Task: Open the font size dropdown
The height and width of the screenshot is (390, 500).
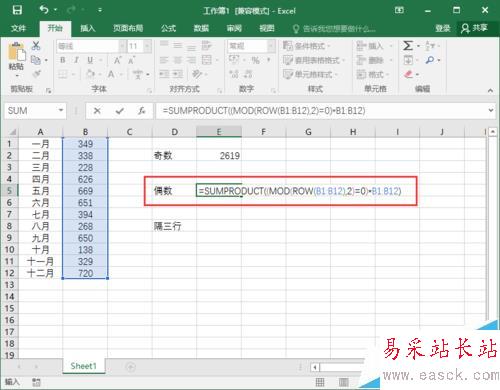Action: tap(148, 46)
